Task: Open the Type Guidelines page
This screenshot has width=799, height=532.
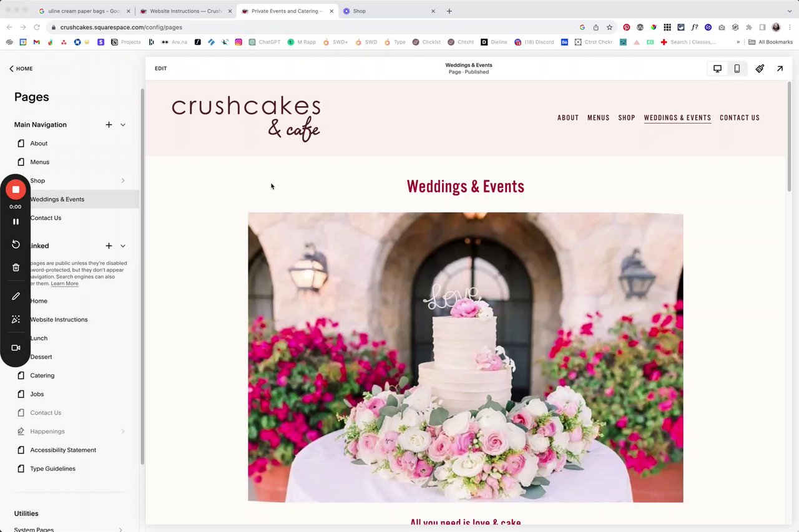Action: 52,469
